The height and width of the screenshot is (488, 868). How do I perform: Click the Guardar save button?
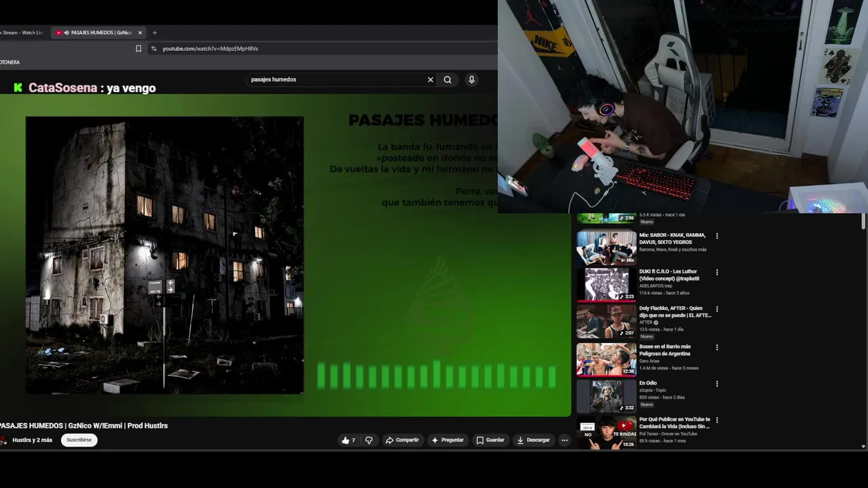(x=490, y=440)
